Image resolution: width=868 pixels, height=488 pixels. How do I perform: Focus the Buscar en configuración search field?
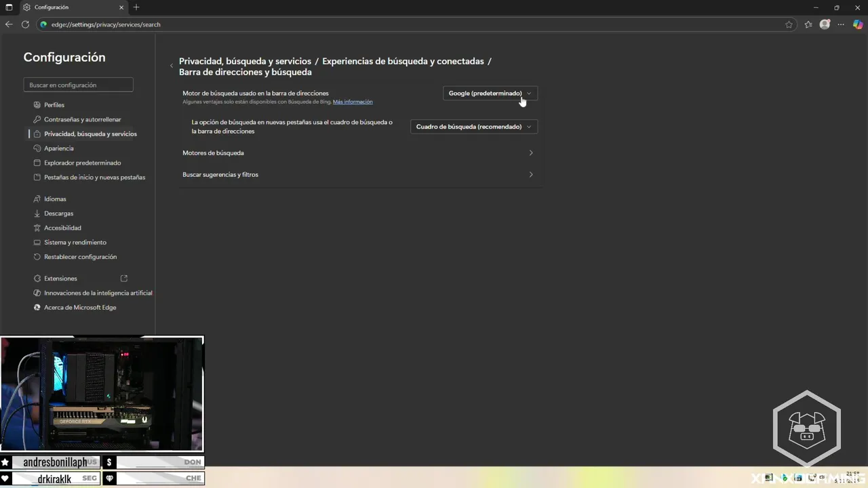(x=78, y=85)
